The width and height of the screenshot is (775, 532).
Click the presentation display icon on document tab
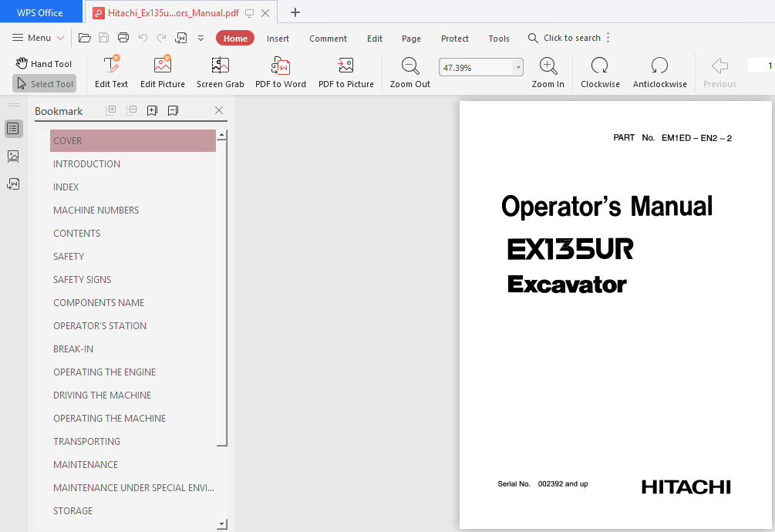coord(250,13)
